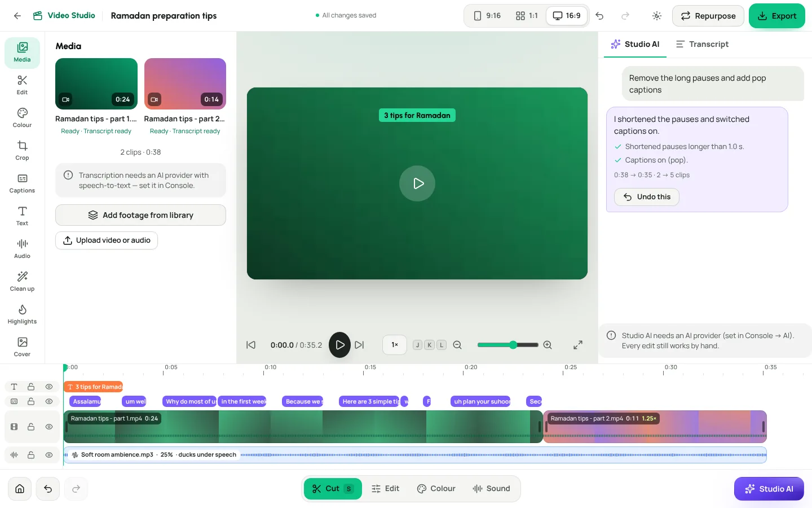Screen dimensions: 812x508
Task: Hide the video track with its eye icon
Action: click(49, 427)
